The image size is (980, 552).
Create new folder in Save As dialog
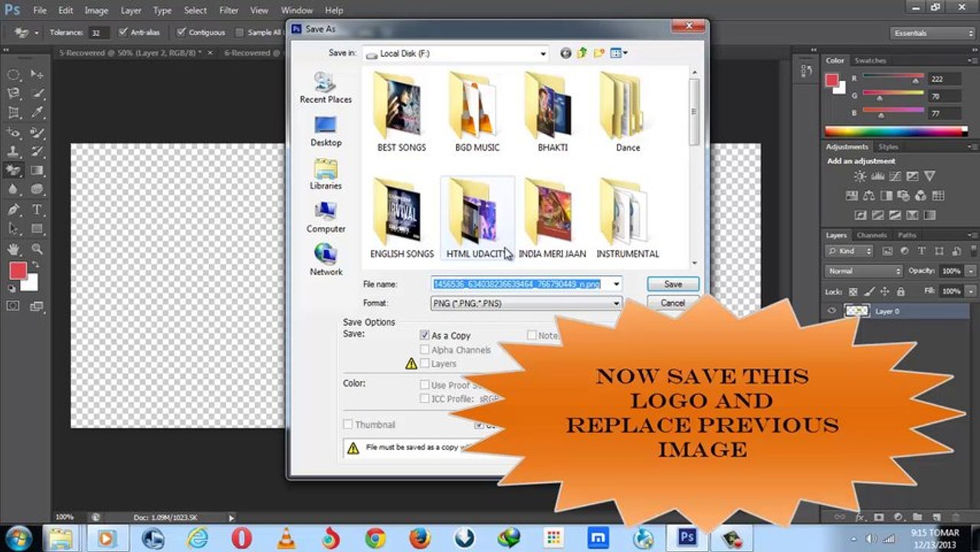(598, 53)
